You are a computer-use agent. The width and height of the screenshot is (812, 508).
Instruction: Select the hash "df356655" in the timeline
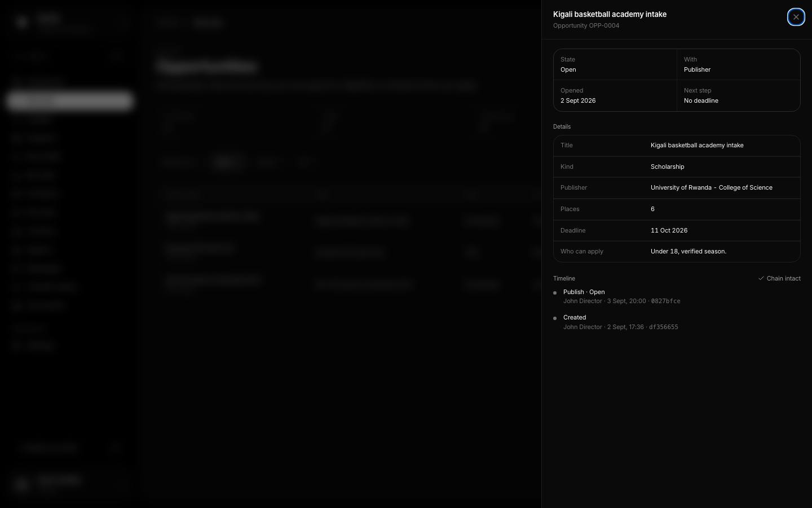(x=663, y=327)
